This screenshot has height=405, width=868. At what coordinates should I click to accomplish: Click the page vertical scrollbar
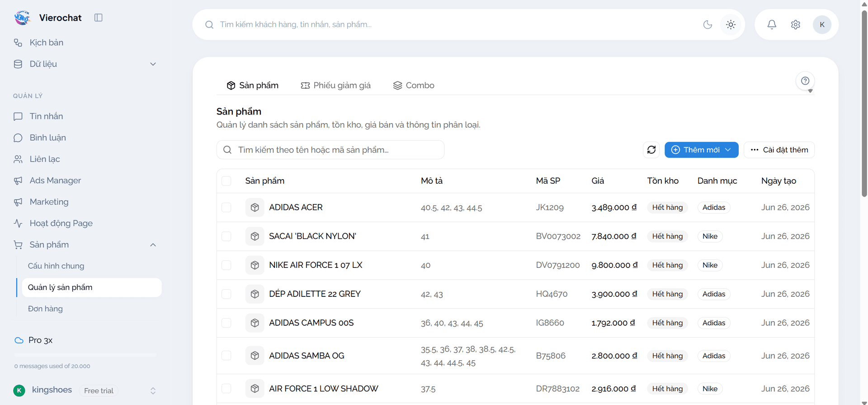[864, 104]
